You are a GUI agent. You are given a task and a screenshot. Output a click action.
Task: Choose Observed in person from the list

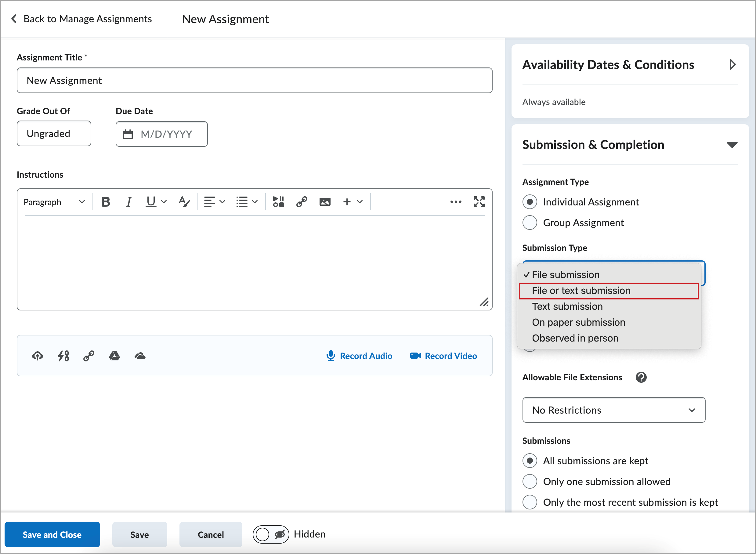(x=575, y=338)
